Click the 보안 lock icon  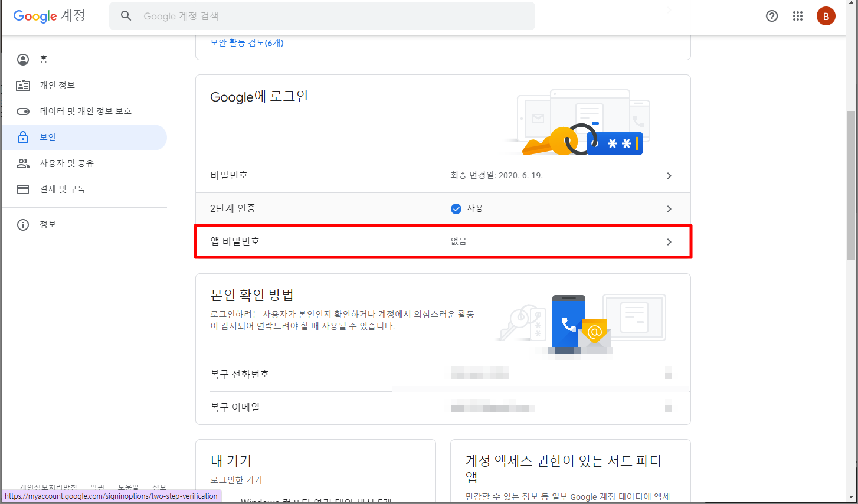coord(23,138)
